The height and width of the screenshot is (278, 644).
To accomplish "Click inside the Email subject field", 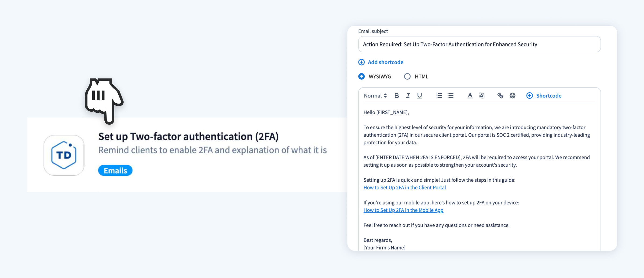I will pos(479,44).
